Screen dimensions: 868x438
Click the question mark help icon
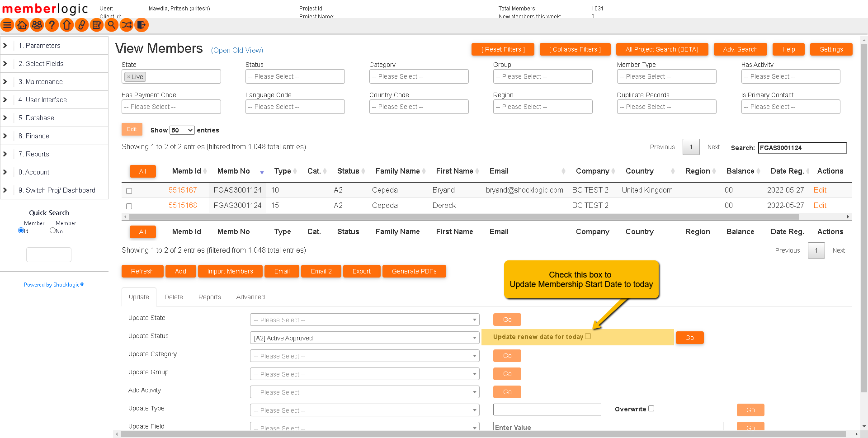(x=52, y=25)
